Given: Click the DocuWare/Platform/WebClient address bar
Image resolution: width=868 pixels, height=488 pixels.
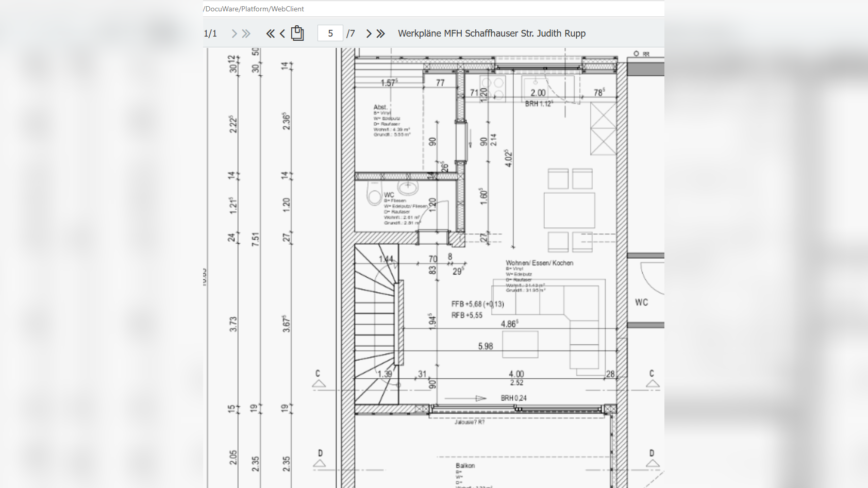Looking at the screenshot, I should click(254, 9).
